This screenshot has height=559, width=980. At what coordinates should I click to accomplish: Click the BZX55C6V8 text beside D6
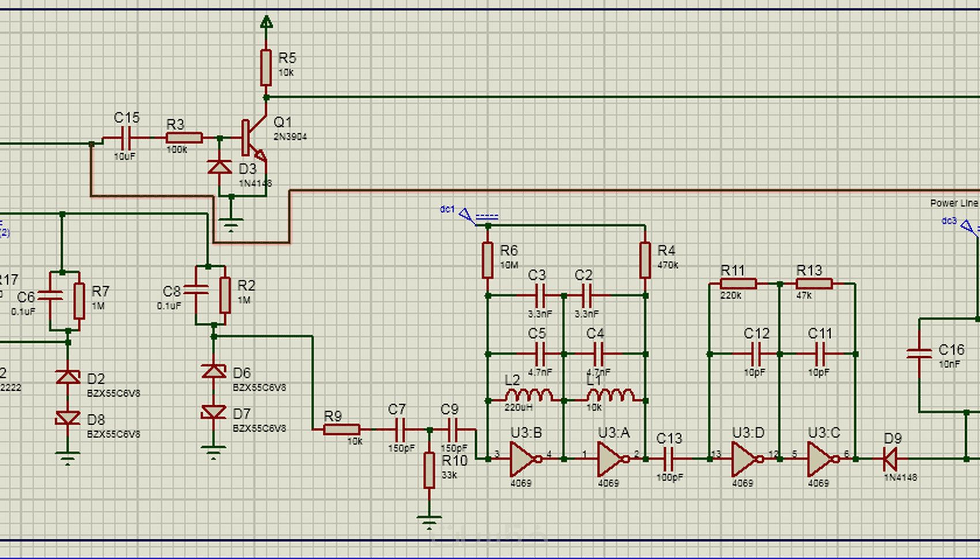259,388
